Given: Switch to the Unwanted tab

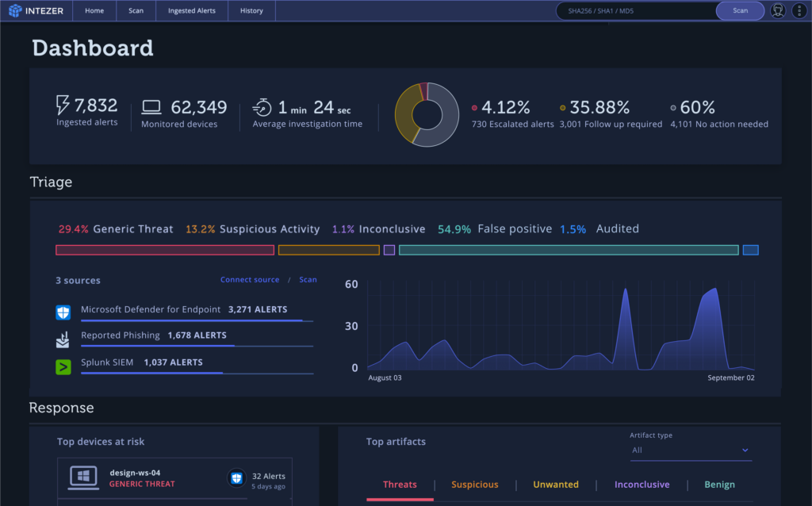Looking at the screenshot, I should tap(556, 485).
